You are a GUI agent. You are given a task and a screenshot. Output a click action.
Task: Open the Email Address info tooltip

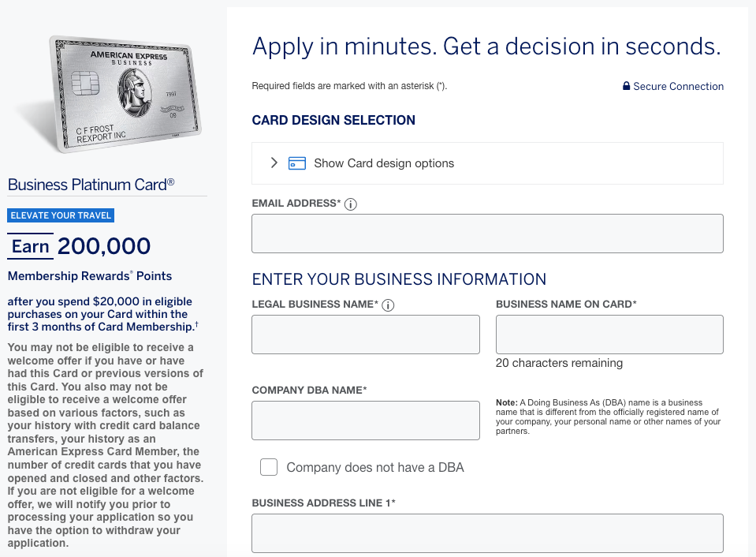350,204
